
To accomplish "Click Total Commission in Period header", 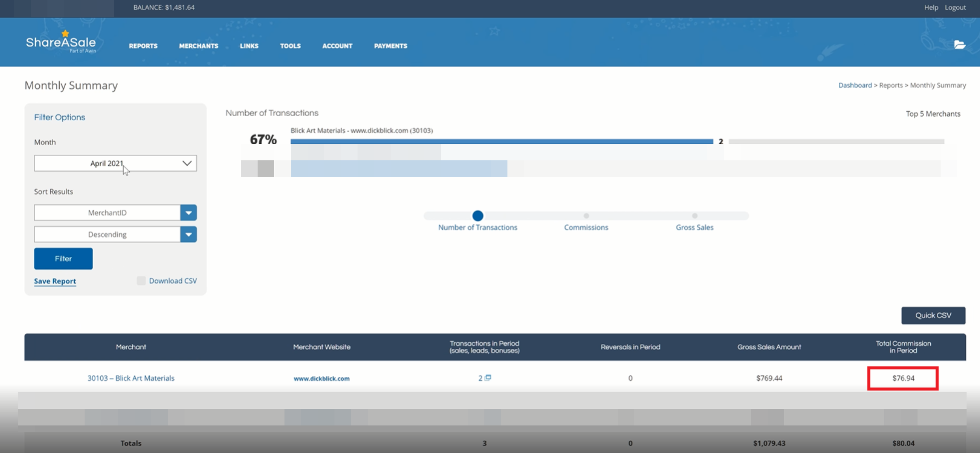I will click(x=903, y=347).
